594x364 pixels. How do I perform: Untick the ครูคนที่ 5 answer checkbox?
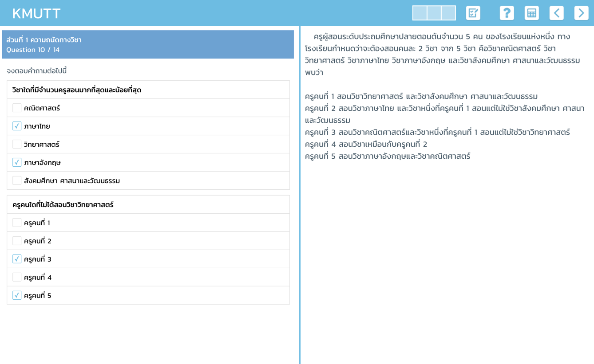tap(17, 295)
